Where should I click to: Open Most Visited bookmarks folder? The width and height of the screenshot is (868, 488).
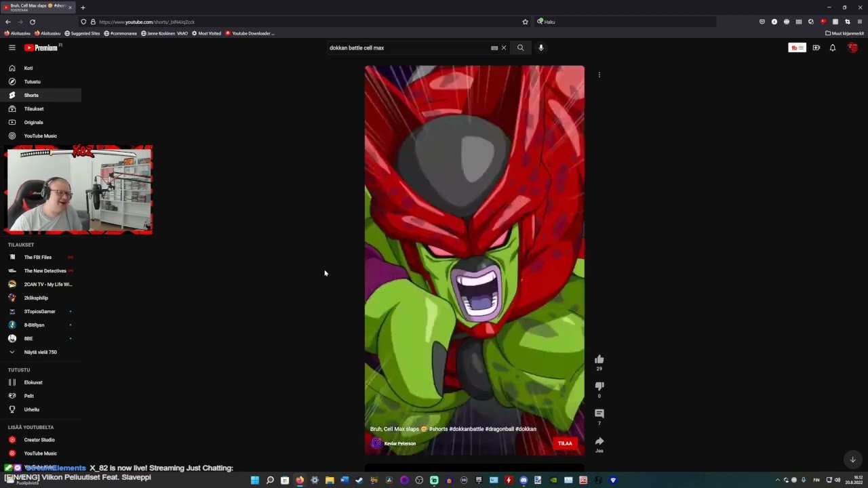tap(206, 33)
